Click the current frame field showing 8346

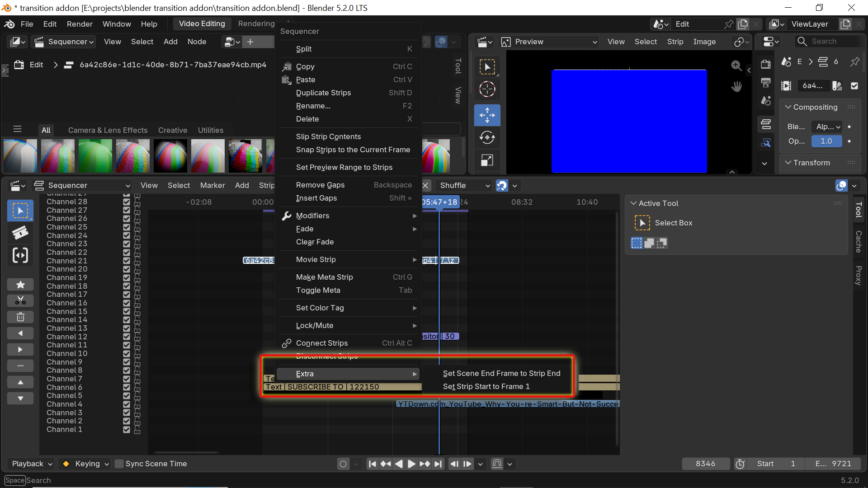(x=705, y=464)
